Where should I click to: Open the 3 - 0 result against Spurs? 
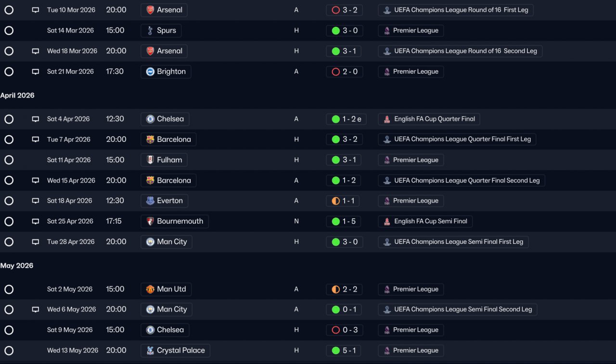(x=345, y=30)
